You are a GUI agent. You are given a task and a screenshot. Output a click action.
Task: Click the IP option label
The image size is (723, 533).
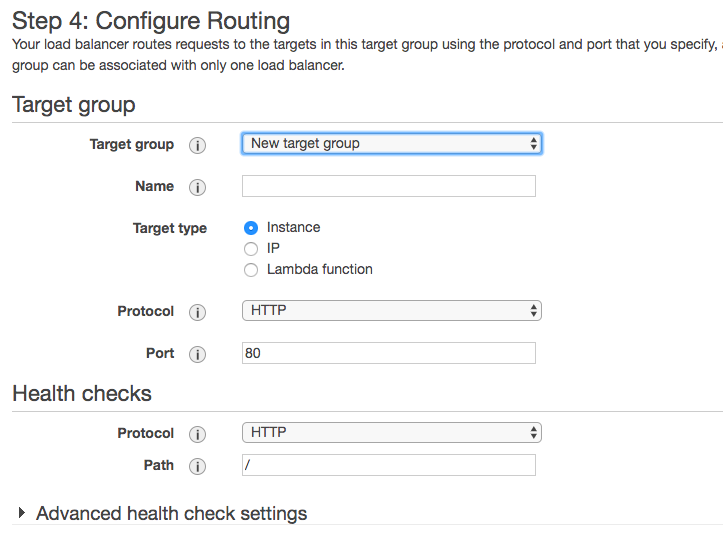273,248
